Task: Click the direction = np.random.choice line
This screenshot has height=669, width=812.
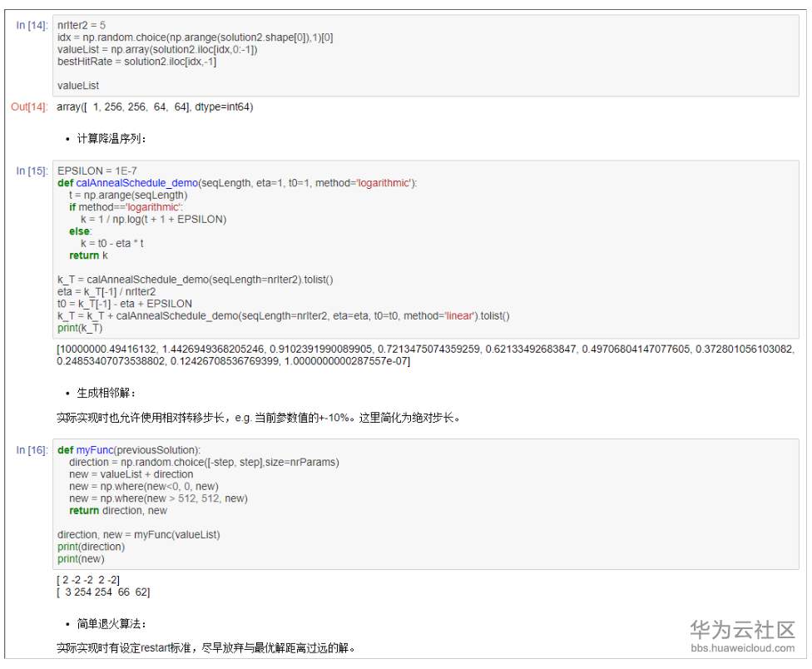Action: (204, 462)
